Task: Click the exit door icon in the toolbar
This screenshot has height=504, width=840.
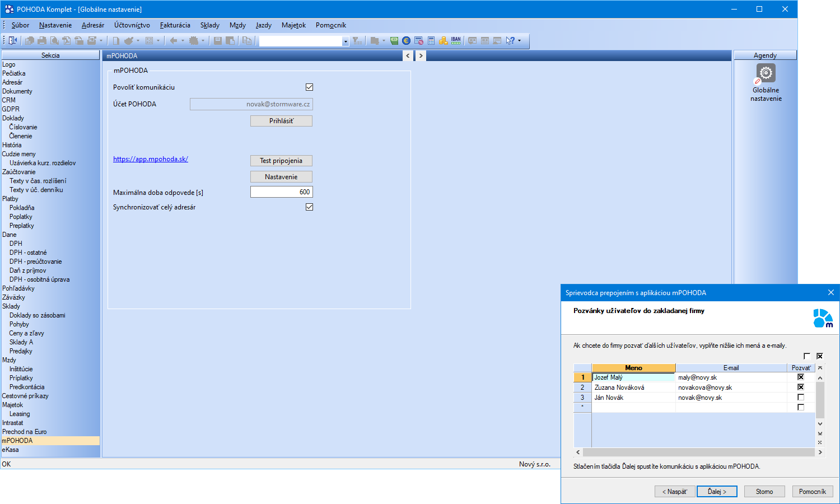Action: pos(12,40)
